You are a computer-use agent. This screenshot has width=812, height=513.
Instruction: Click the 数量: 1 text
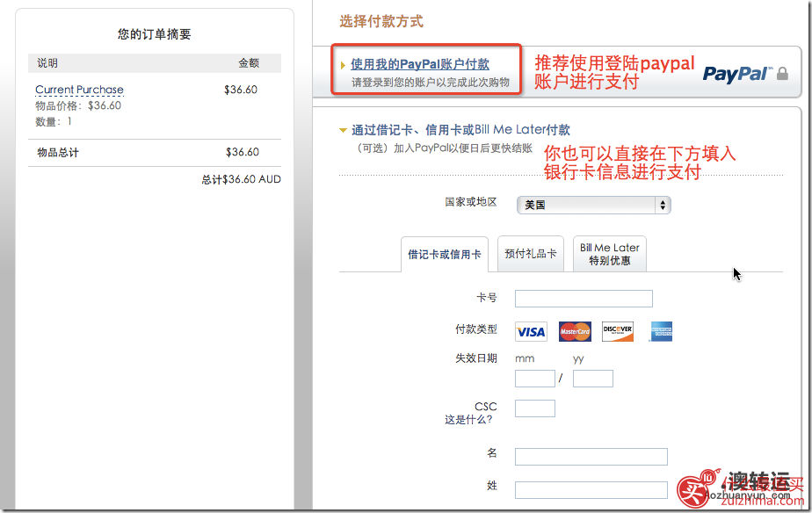[x=54, y=121]
